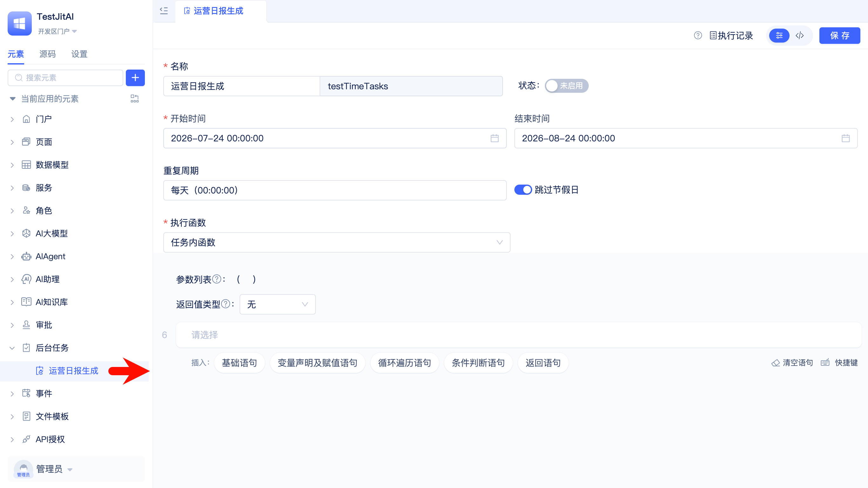Click the AI knowledge base book icon
This screenshot has width=868, height=488.
[26, 302]
